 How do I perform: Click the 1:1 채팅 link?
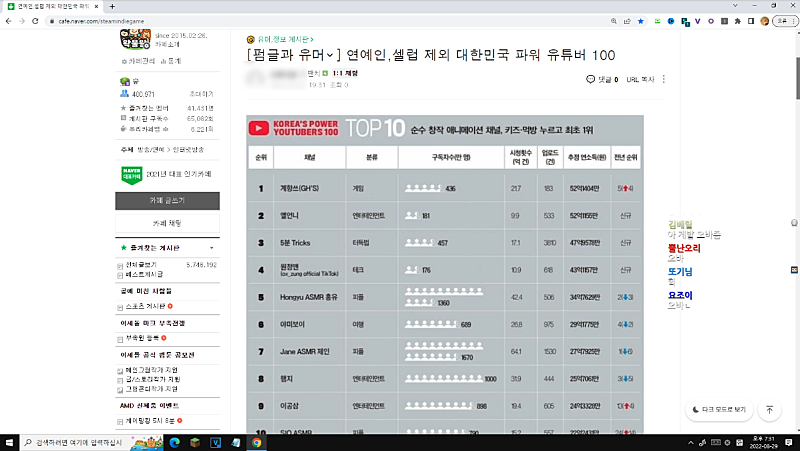click(x=345, y=73)
